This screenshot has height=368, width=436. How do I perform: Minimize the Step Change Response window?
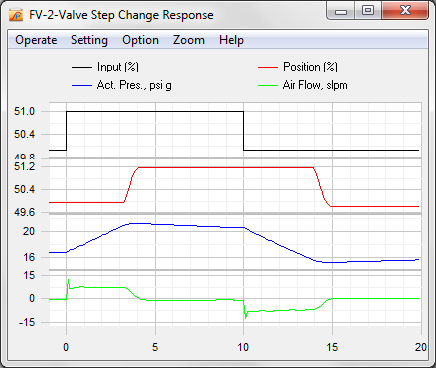340,11
